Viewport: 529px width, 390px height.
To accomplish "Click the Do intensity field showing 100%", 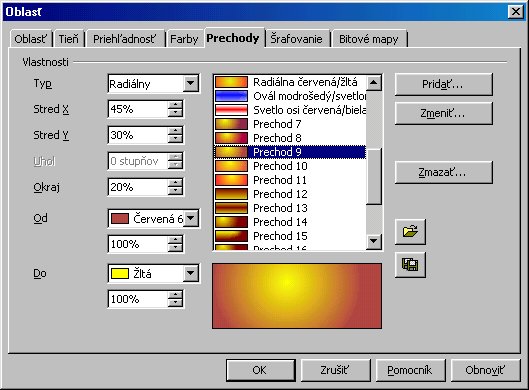I will coord(138,299).
